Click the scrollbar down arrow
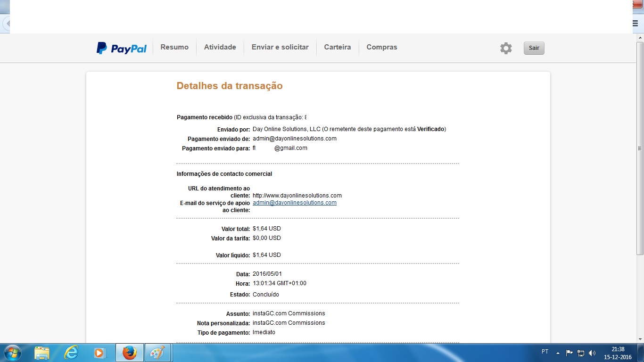 coord(640,339)
